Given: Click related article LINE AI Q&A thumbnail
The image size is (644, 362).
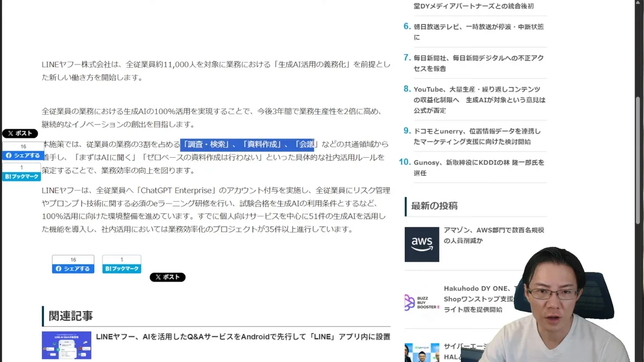Looking at the screenshot, I should 67,345.
